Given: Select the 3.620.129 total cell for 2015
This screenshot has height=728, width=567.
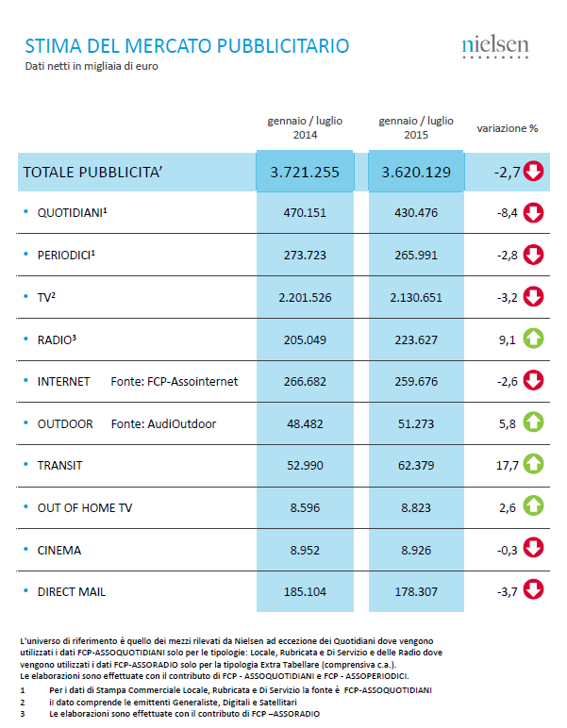Looking at the screenshot, I should click(416, 173).
